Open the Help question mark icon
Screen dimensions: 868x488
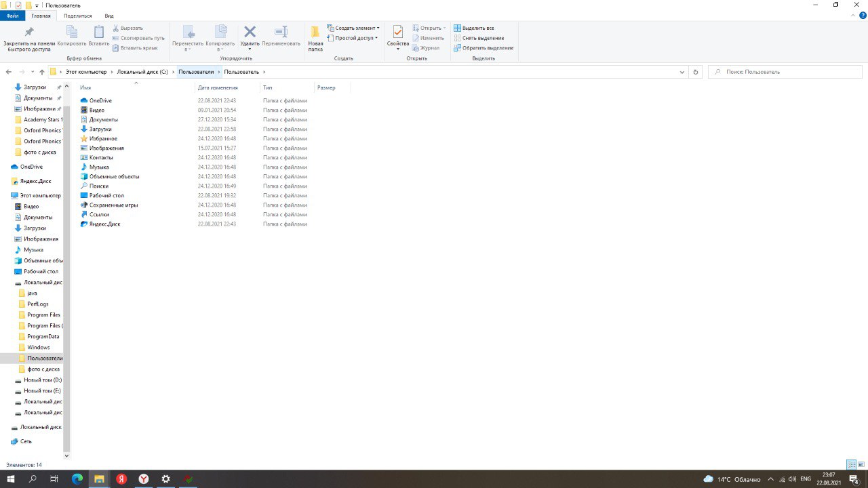pyautogui.click(x=863, y=15)
